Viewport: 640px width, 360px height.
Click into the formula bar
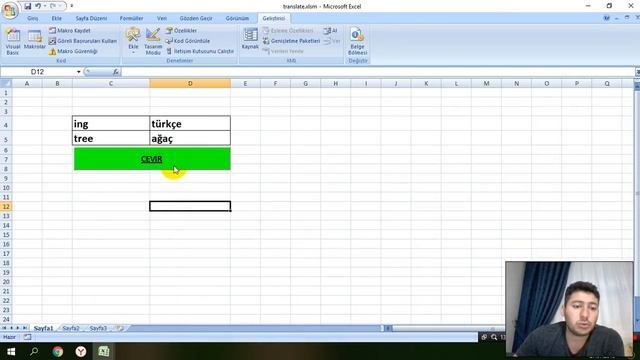[378, 72]
